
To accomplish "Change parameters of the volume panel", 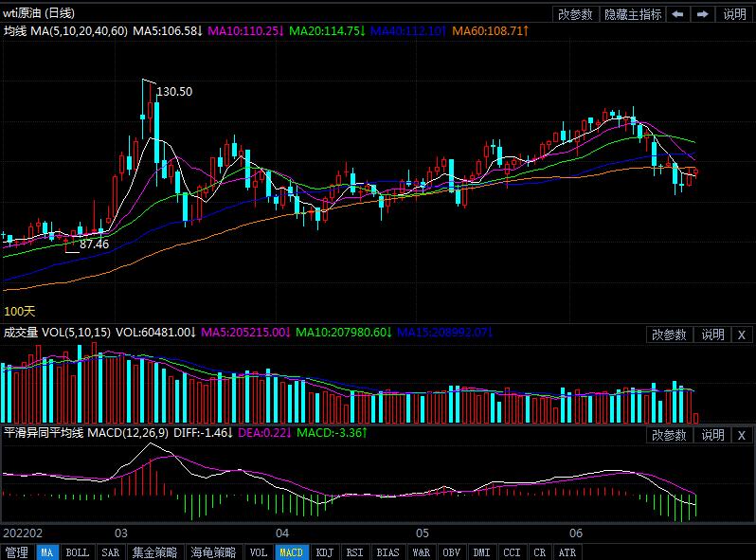I will [670, 334].
